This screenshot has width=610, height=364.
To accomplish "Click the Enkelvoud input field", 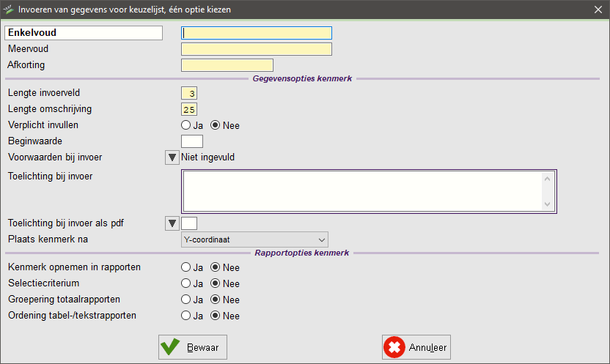I will [257, 33].
